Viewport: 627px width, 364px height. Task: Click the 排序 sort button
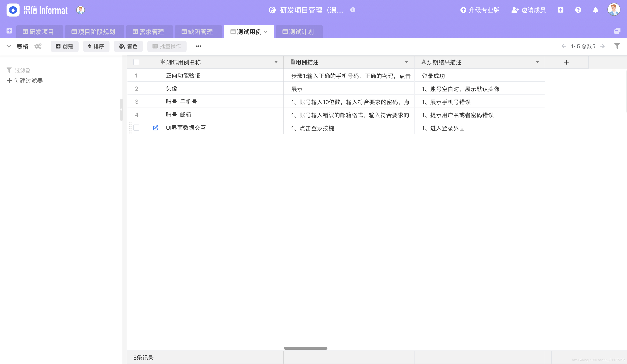tap(96, 46)
